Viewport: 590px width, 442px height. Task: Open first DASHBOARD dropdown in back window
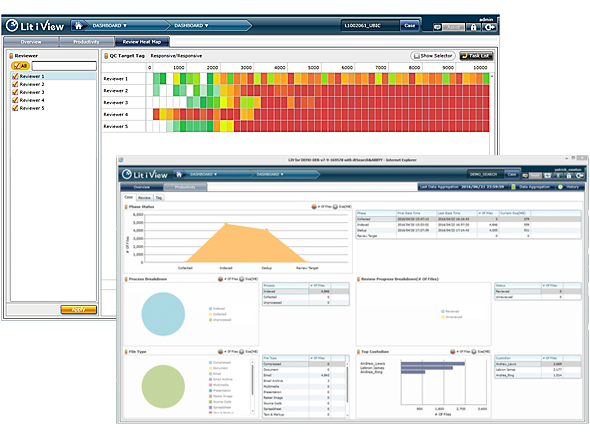point(109,26)
